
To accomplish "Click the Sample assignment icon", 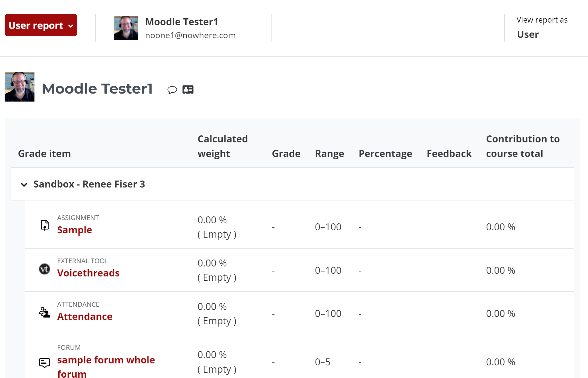I will pos(45,226).
